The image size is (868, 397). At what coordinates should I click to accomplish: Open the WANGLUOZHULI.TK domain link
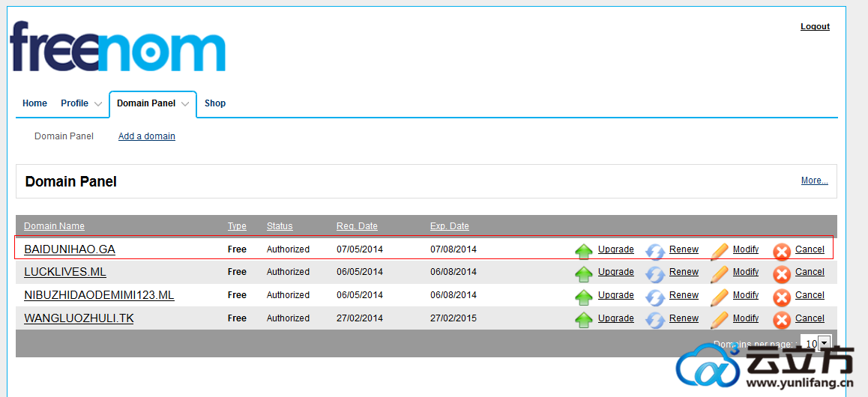click(x=79, y=318)
